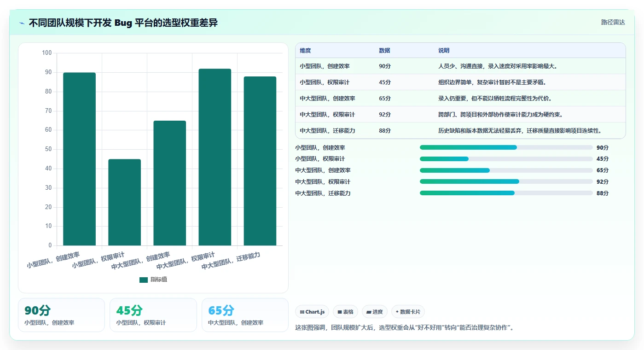
Task: Click the 中大型团队，创建效率 progress bar
Action: pyautogui.click(x=506, y=170)
